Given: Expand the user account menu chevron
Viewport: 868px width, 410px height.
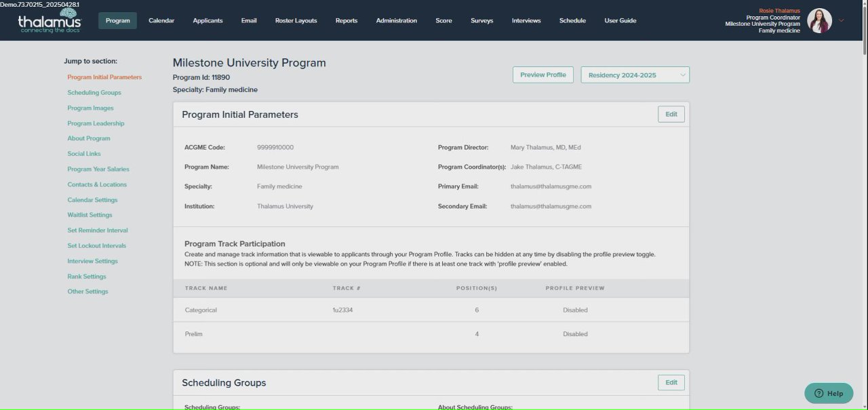Looking at the screenshot, I should point(842,20).
